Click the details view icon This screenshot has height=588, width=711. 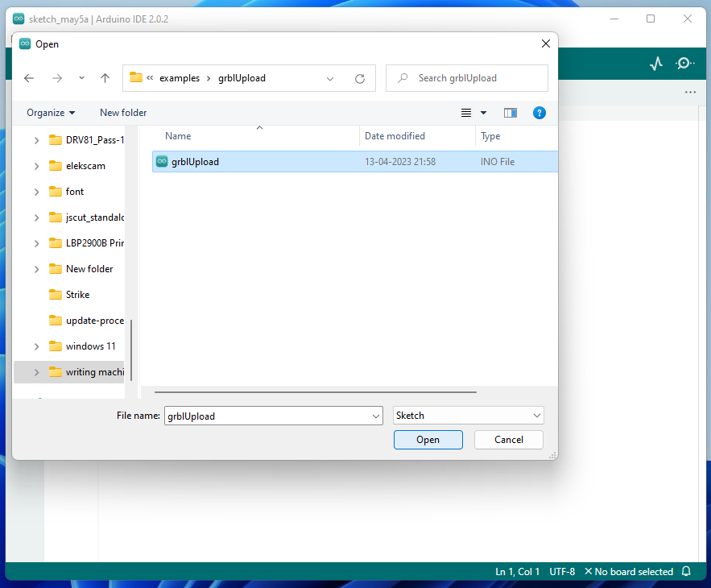[x=468, y=113]
